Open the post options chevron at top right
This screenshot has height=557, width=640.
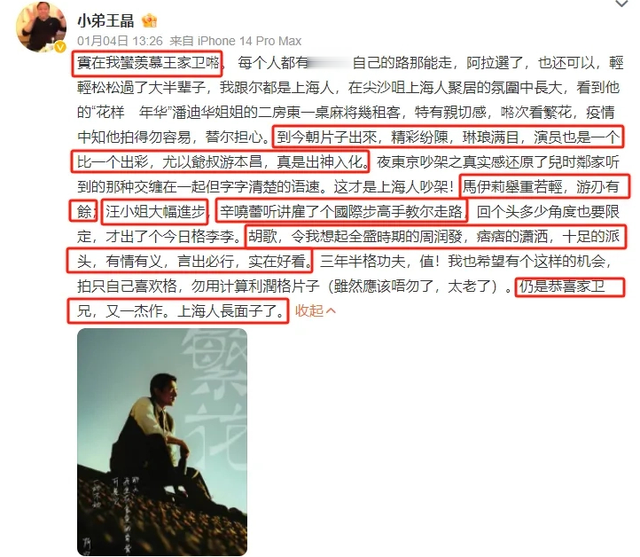coord(622,4)
